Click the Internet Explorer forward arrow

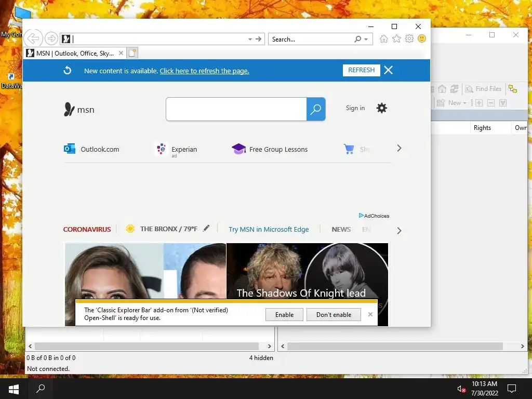[x=51, y=38]
